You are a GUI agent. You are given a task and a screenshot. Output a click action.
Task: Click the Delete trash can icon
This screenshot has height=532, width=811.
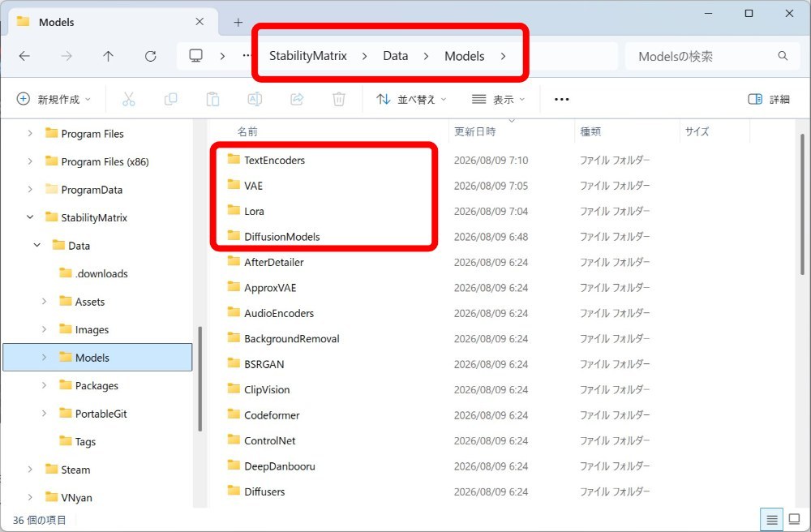tap(339, 99)
